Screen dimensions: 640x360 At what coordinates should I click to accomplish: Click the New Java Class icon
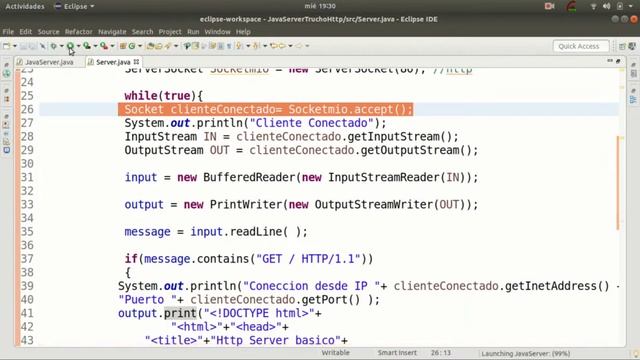pos(131,46)
